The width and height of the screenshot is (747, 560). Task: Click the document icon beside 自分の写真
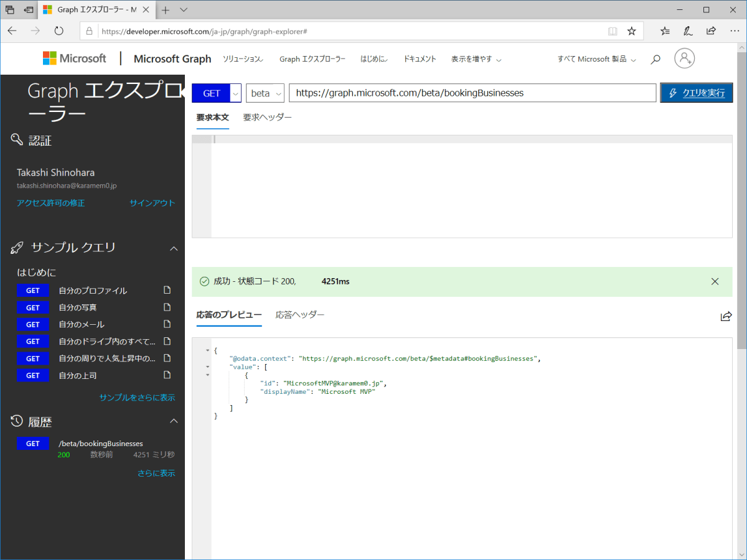point(167,307)
